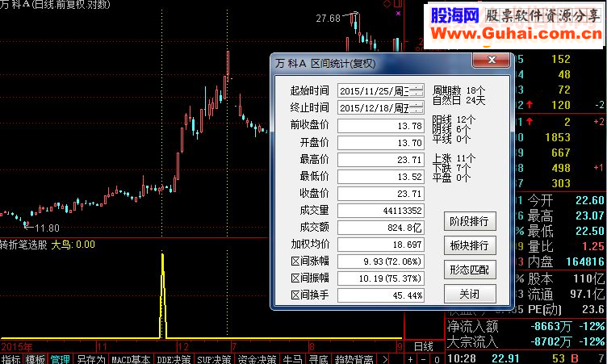
Task: Switch to the 牛马 indicator tab
Action: (293, 359)
